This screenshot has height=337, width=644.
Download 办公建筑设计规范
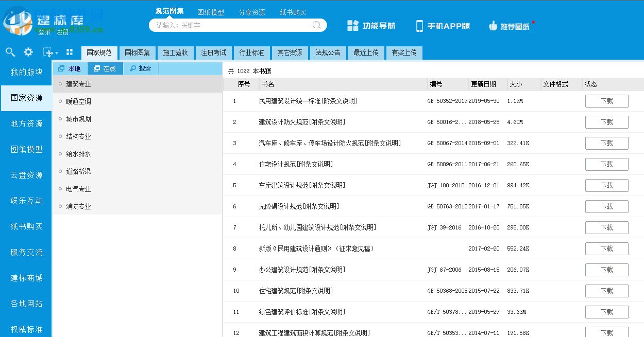[606, 270]
